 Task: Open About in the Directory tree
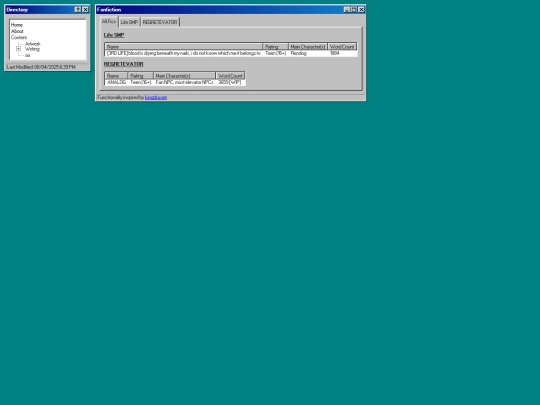[x=17, y=31]
